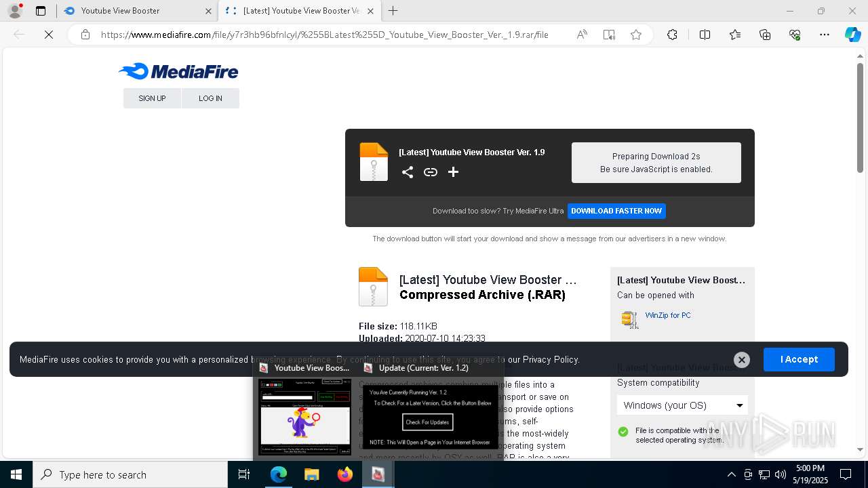The image size is (868, 488).
Task: Click the plus icon to add file
Action: [453, 172]
